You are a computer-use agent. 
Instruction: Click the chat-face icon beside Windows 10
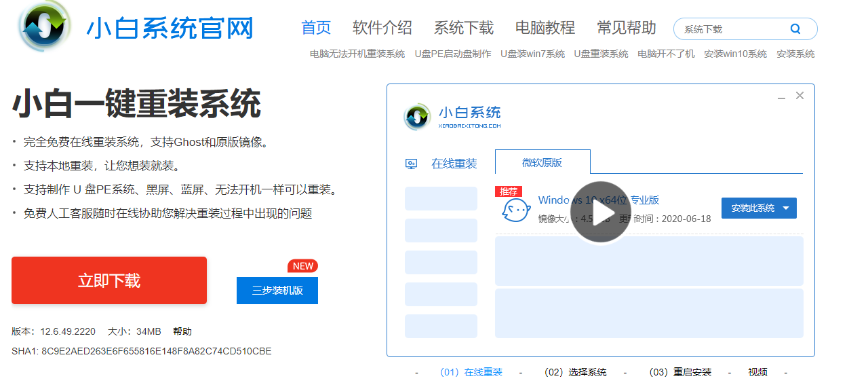pos(515,210)
